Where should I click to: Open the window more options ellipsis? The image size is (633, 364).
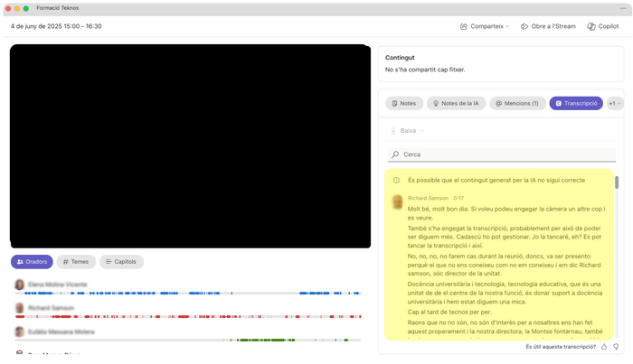tap(622, 8)
